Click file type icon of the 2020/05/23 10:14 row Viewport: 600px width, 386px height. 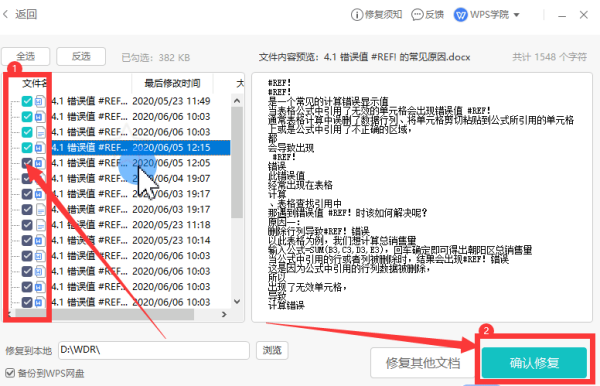click(39, 241)
